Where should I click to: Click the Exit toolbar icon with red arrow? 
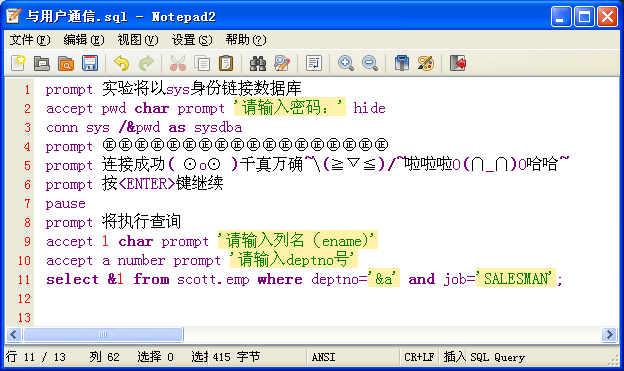coord(458,63)
